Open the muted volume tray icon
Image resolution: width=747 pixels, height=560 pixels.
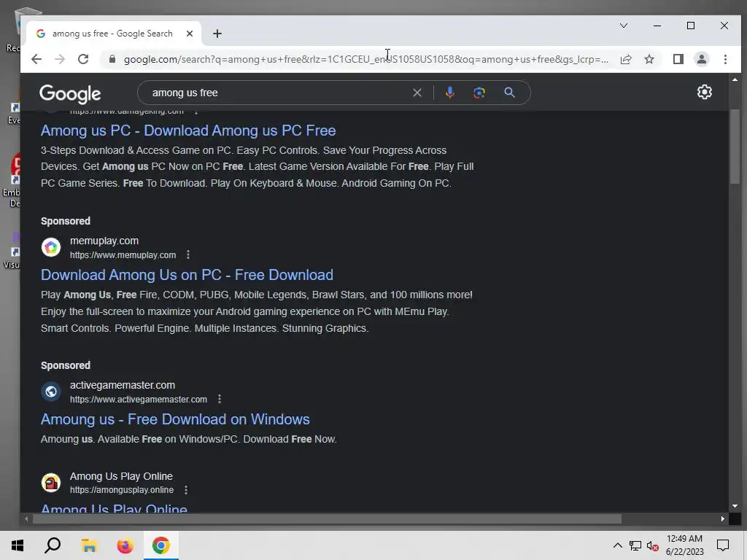653,545
